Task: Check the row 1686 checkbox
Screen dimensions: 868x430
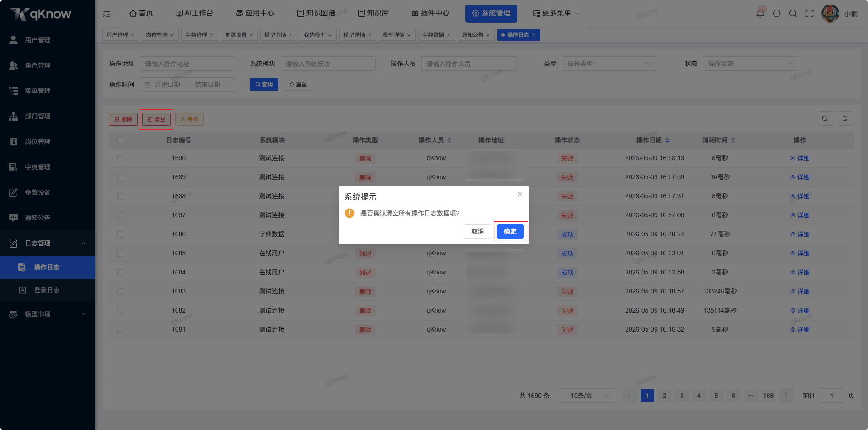Action: (x=120, y=235)
